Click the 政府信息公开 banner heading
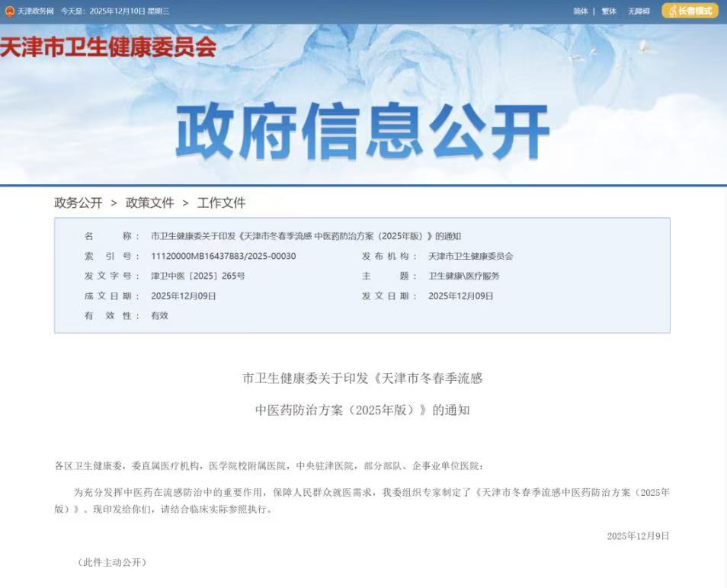727x588 pixels. click(x=363, y=132)
